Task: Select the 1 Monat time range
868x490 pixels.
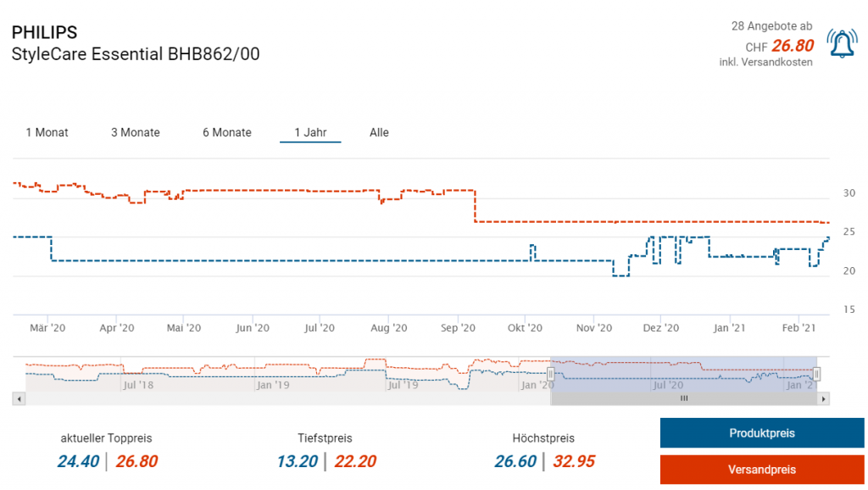Action: point(47,132)
